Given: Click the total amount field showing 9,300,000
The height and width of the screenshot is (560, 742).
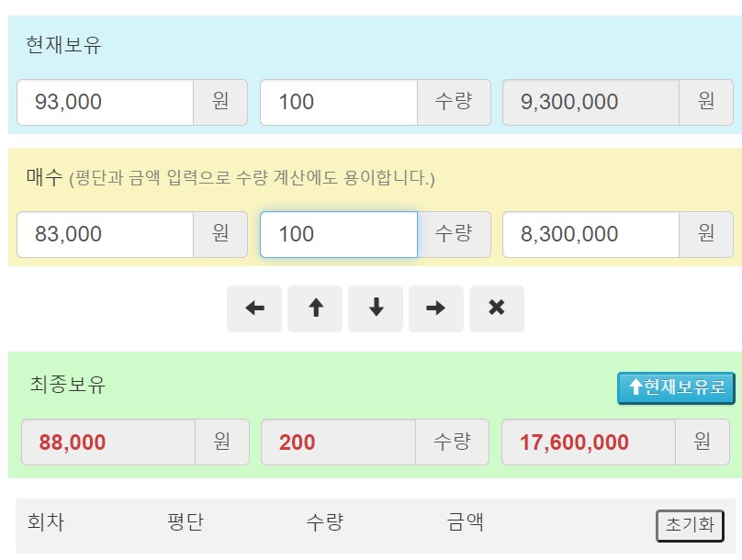Looking at the screenshot, I should [x=588, y=102].
